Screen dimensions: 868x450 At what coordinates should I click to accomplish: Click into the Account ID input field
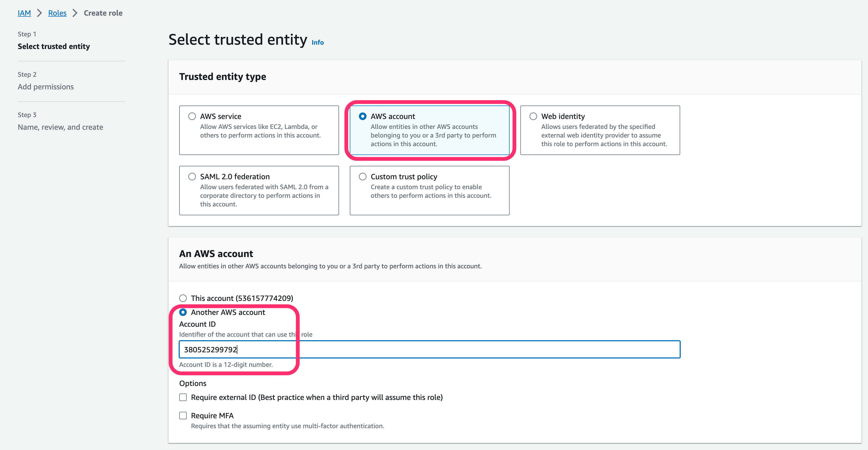pos(429,350)
